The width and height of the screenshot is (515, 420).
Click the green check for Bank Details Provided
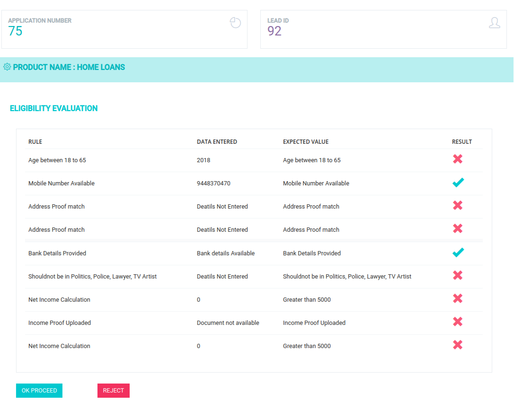pyautogui.click(x=458, y=252)
